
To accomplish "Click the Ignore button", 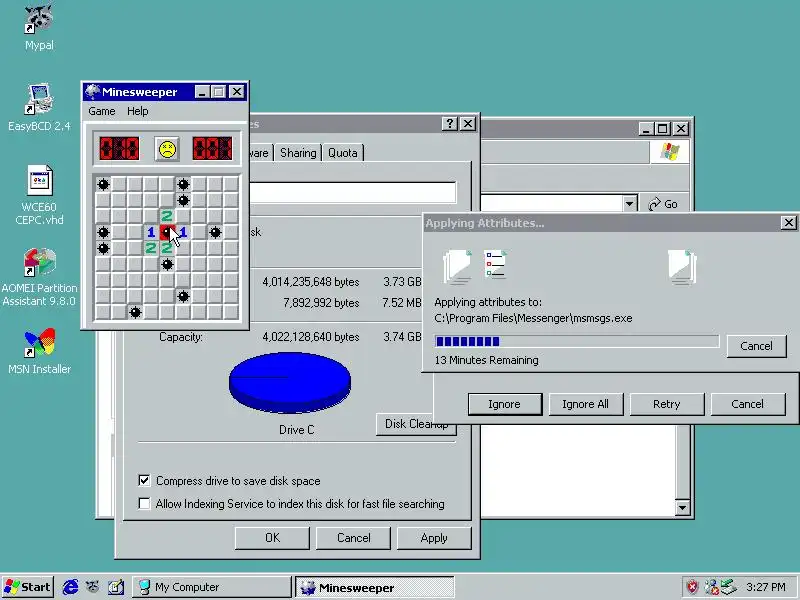I will (x=505, y=404).
